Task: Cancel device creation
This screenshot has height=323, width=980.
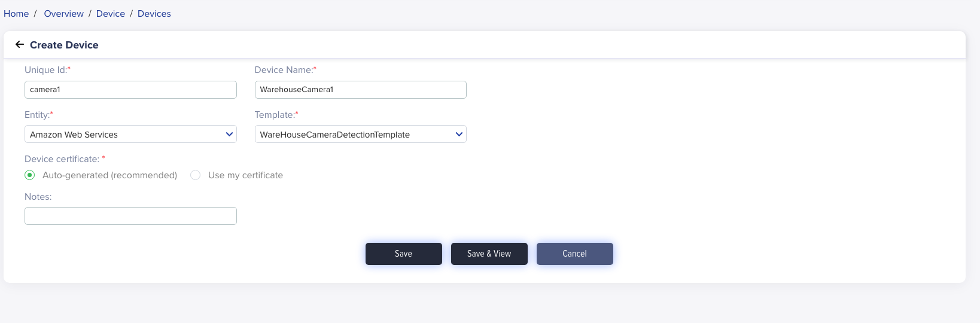Action: click(x=574, y=254)
